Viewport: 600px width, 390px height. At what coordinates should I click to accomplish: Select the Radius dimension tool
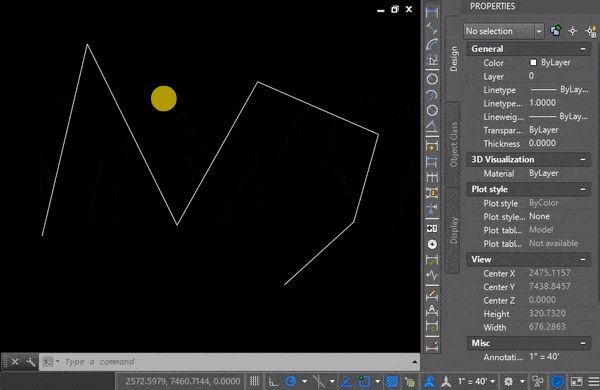click(x=432, y=79)
